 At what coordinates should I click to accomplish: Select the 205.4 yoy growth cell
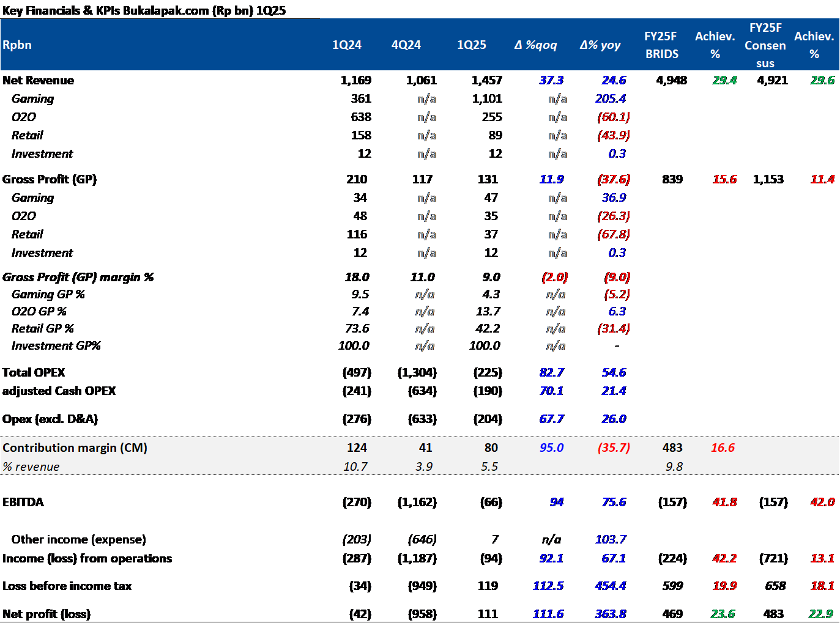(x=610, y=98)
